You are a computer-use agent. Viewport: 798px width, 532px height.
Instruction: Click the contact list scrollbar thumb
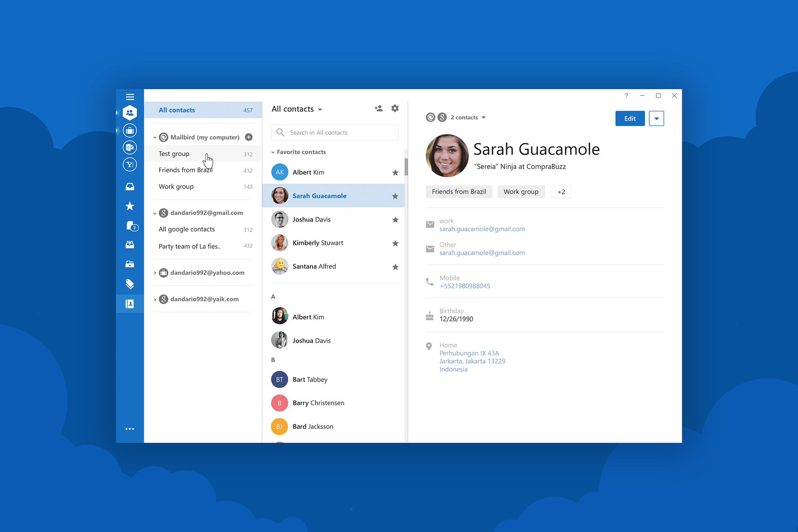tap(406, 167)
